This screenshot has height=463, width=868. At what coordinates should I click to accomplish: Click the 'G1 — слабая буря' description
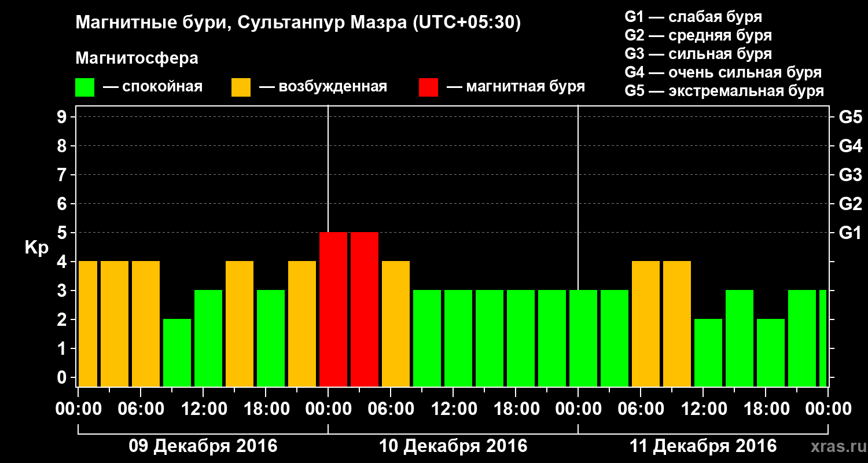pyautogui.click(x=693, y=17)
